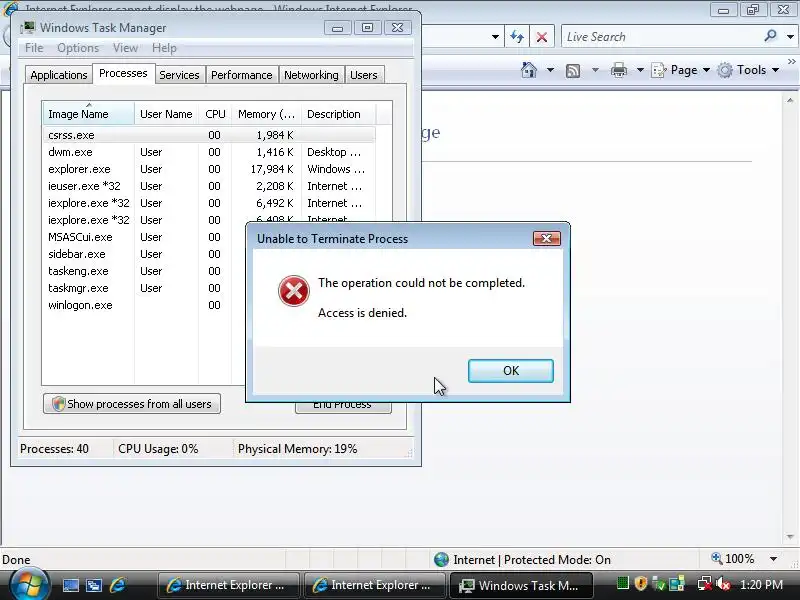Click the partially hidden End Process button
800x600 pixels.
coord(343,408)
